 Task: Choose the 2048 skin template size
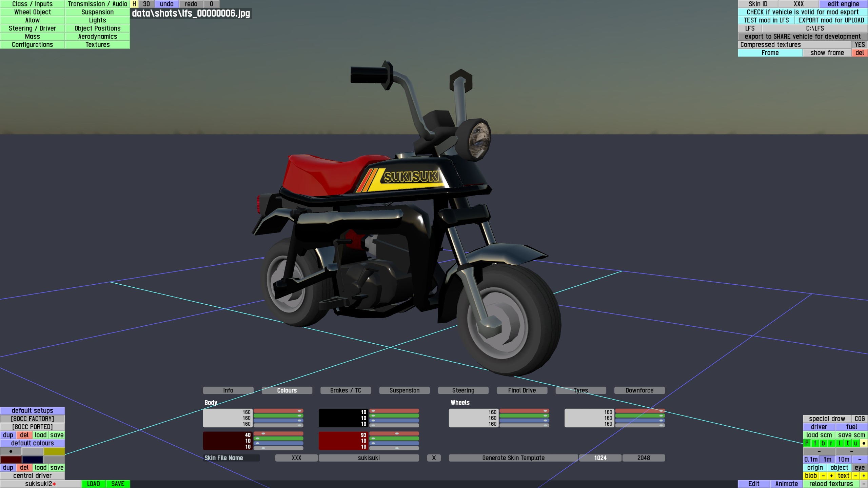click(x=643, y=458)
